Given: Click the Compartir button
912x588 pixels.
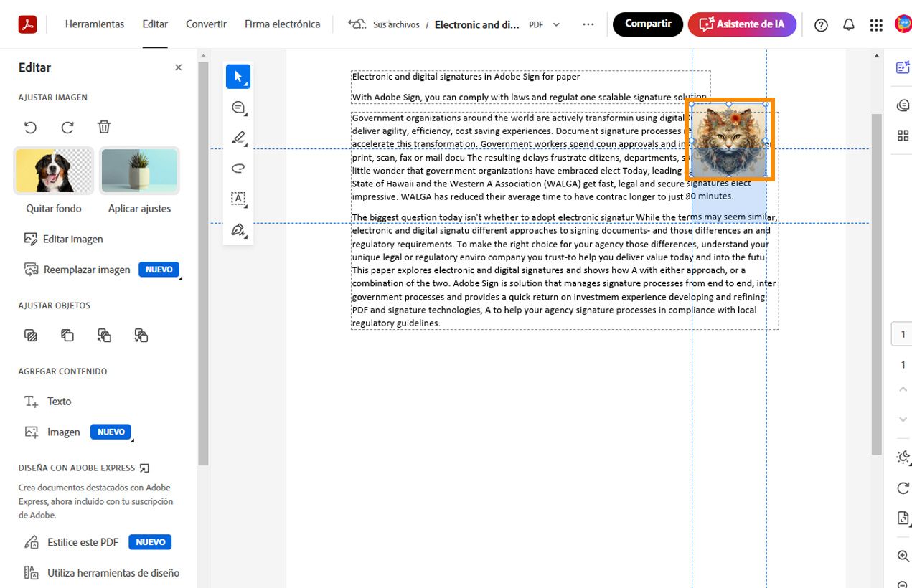Looking at the screenshot, I should point(647,24).
